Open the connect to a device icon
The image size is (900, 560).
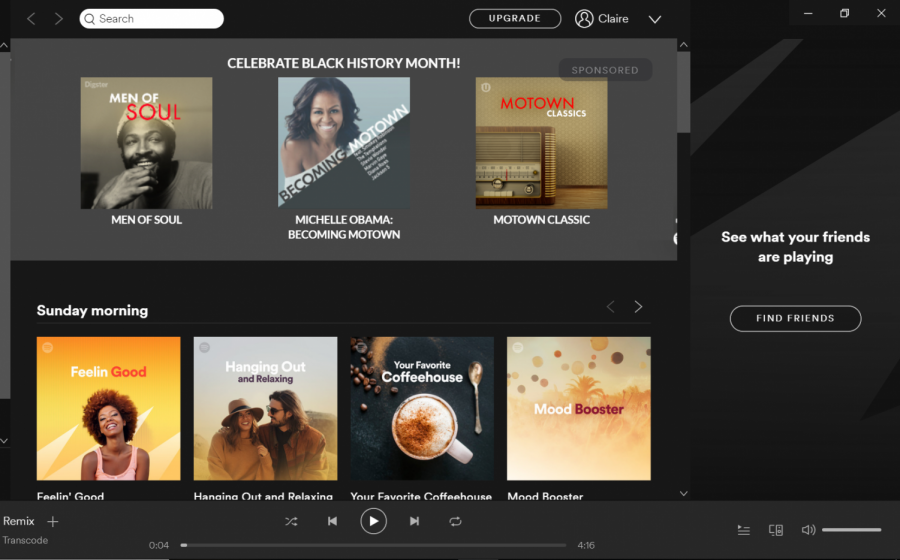click(x=775, y=530)
